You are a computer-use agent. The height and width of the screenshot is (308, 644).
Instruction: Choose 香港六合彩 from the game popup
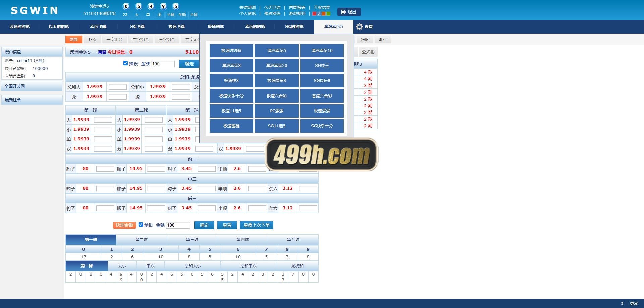(x=322, y=96)
